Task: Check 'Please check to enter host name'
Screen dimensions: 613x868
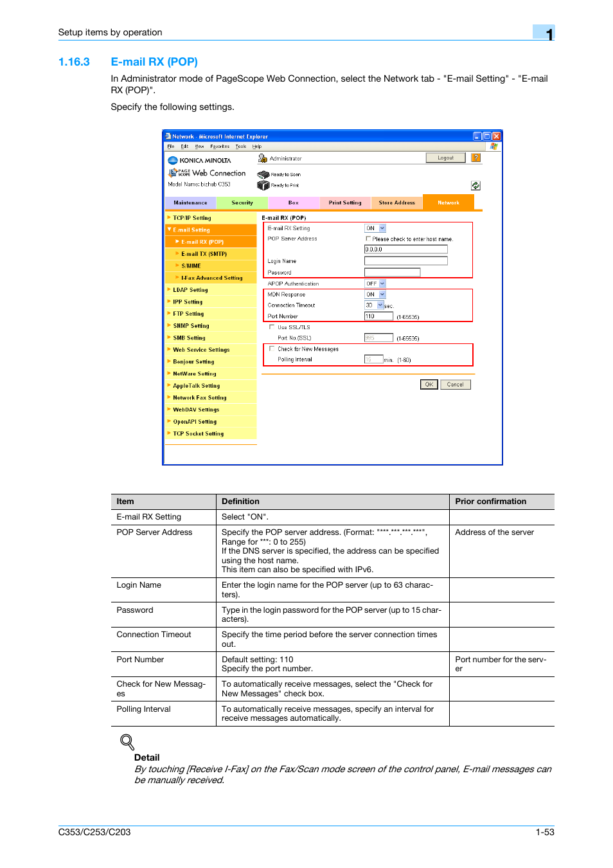Action: tap(368, 239)
